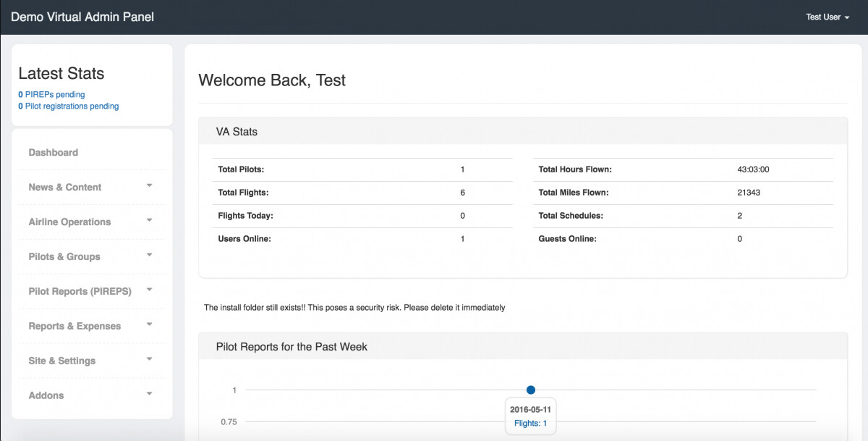Viewport: 868px width, 441px height.
Task: Click the News & Content caret arrow
Action: [x=149, y=186]
